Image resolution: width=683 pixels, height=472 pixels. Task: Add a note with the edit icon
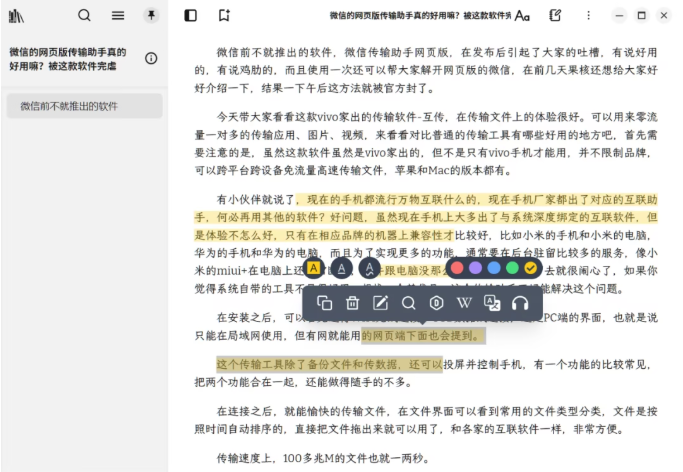pyautogui.click(x=380, y=303)
